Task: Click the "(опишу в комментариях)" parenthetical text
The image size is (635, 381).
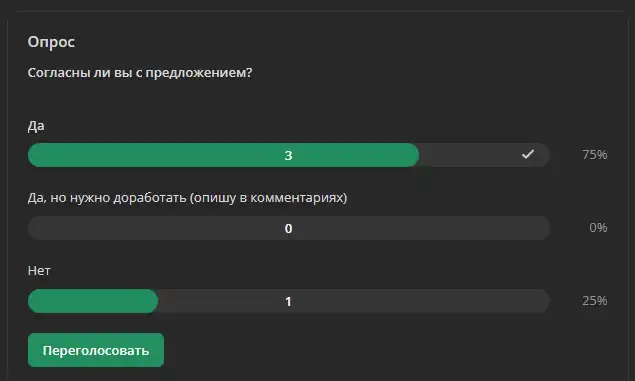Action: coord(268,198)
